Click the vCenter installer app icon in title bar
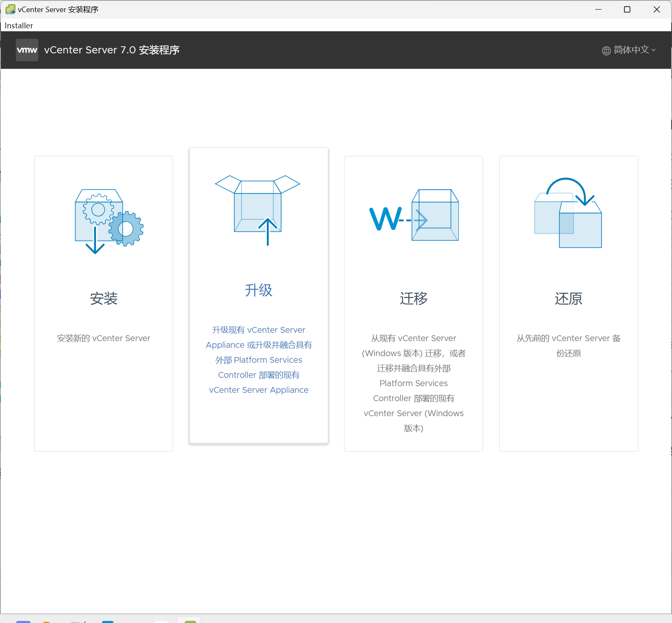 10,9
